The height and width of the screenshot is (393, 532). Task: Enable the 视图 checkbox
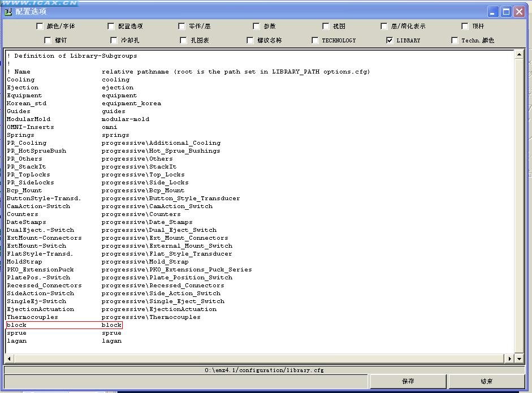(326, 26)
